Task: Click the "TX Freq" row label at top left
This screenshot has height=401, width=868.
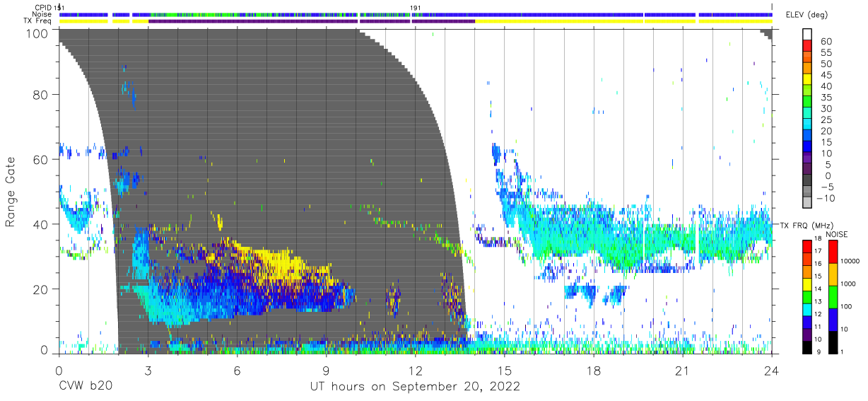Action: click(x=37, y=22)
